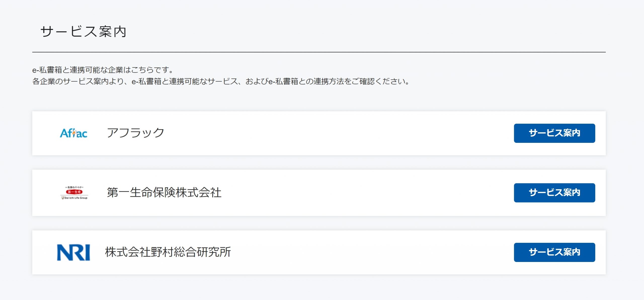Click the Dai-ichi Life logo
This screenshot has height=300, width=644.
point(74,193)
